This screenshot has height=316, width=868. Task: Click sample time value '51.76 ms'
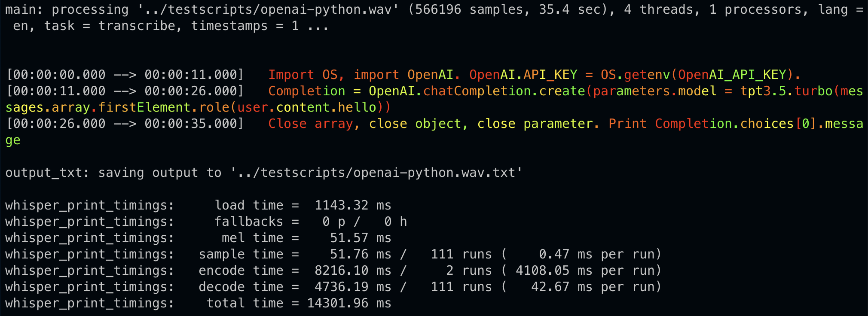click(361, 254)
